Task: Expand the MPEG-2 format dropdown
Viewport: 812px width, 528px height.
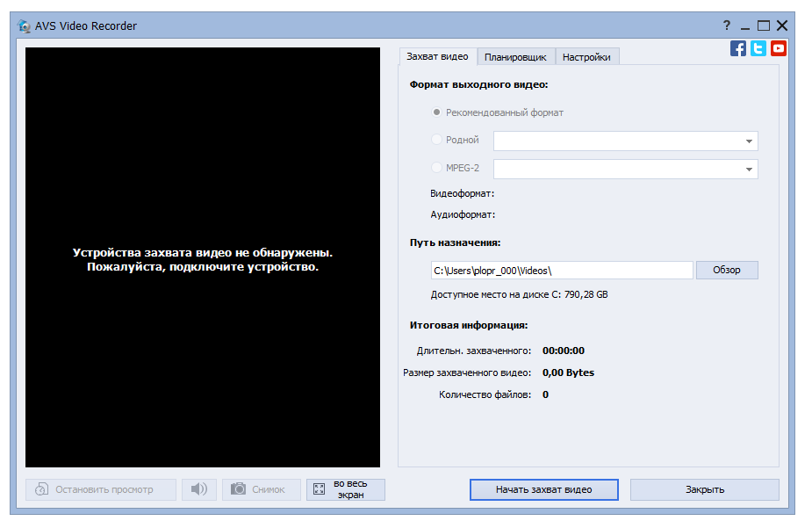Action: (749, 169)
